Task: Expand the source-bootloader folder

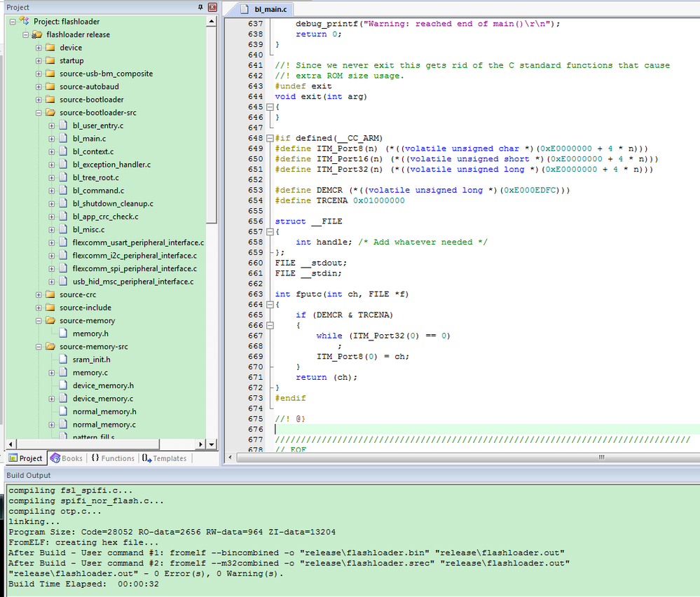Action: click(39, 99)
